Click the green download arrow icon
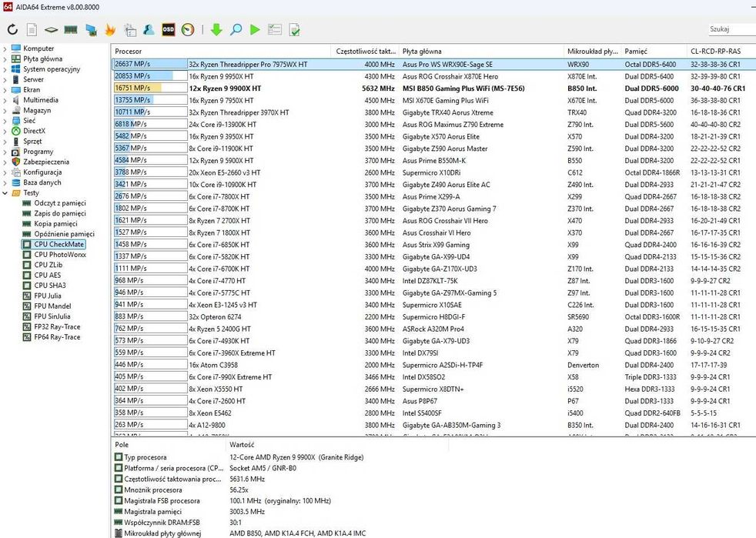Image resolution: width=756 pixels, height=538 pixels. pyautogui.click(x=216, y=30)
